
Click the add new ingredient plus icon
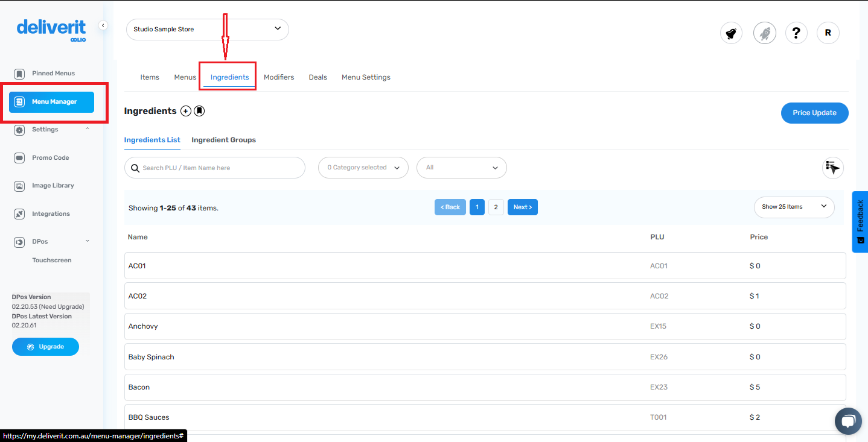[x=185, y=110]
